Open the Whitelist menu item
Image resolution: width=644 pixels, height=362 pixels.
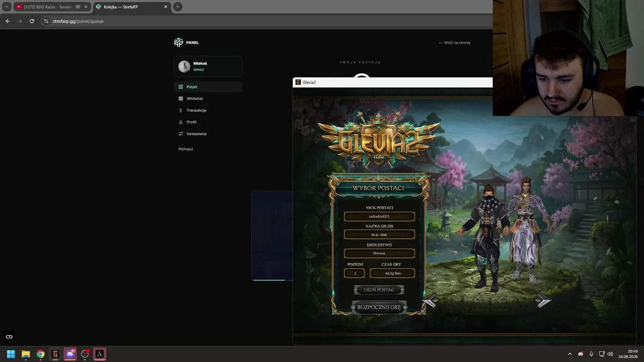point(208,99)
